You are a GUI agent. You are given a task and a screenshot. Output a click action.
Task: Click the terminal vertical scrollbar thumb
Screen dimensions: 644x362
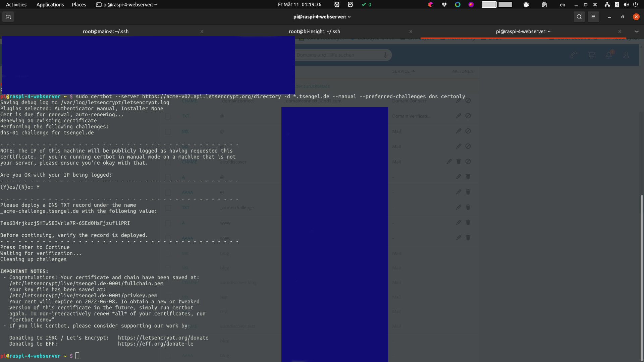[642, 278]
